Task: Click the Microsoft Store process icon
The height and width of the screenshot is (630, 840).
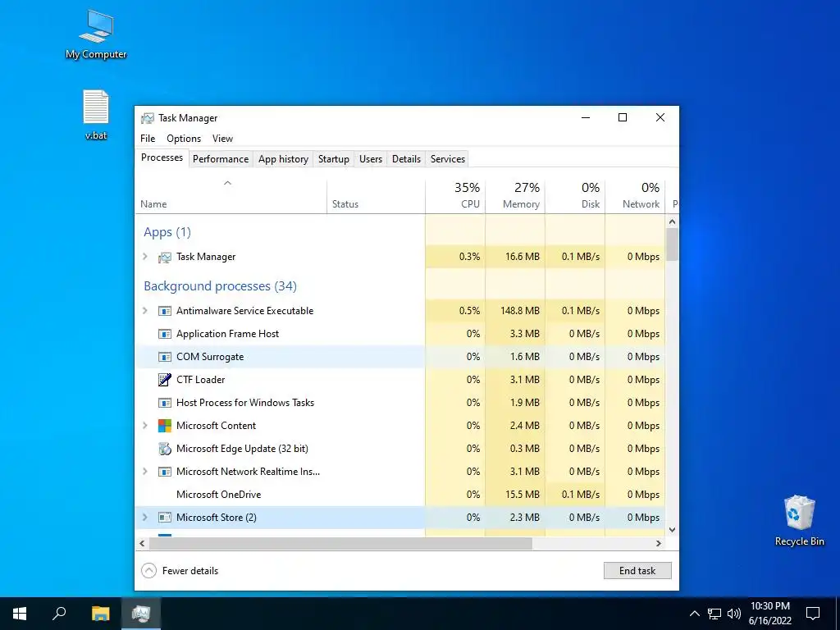Action: point(164,518)
